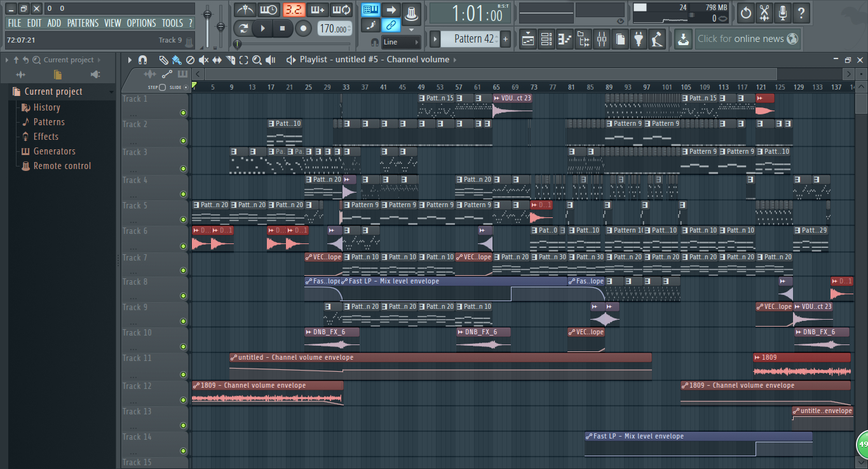The height and width of the screenshot is (469, 868).
Task: Click the tempo tapper icon
Action: pos(656,39)
